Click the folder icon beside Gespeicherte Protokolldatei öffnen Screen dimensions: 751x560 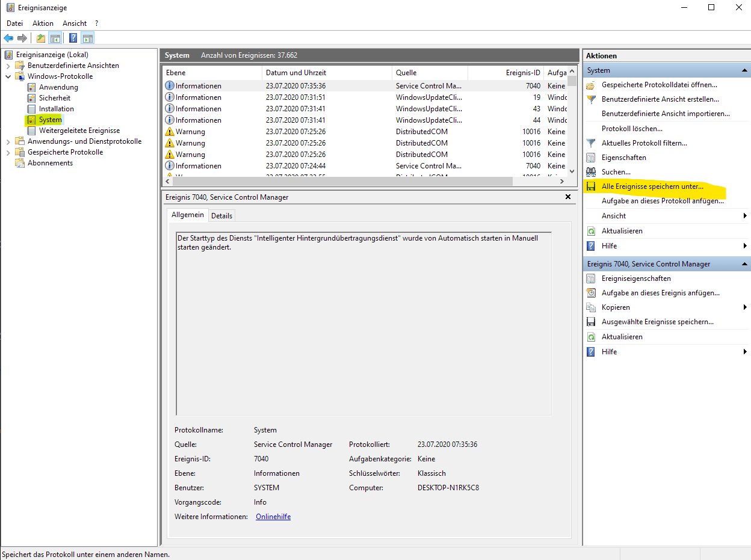(x=591, y=85)
